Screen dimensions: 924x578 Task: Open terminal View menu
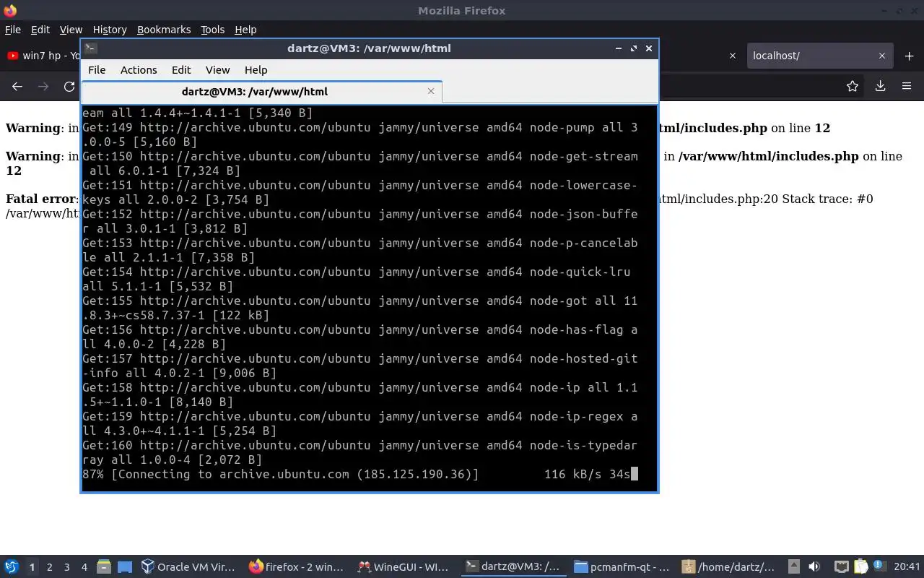pyautogui.click(x=217, y=70)
